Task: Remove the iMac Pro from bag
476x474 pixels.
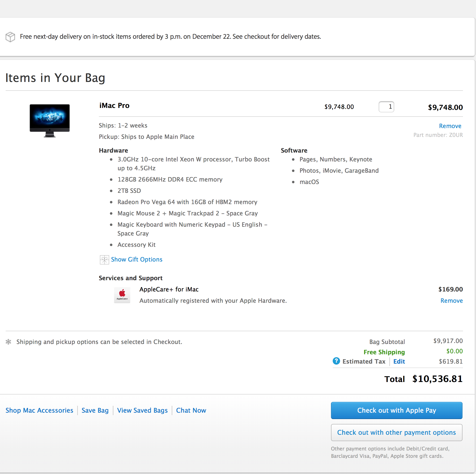Action: point(450,126)
